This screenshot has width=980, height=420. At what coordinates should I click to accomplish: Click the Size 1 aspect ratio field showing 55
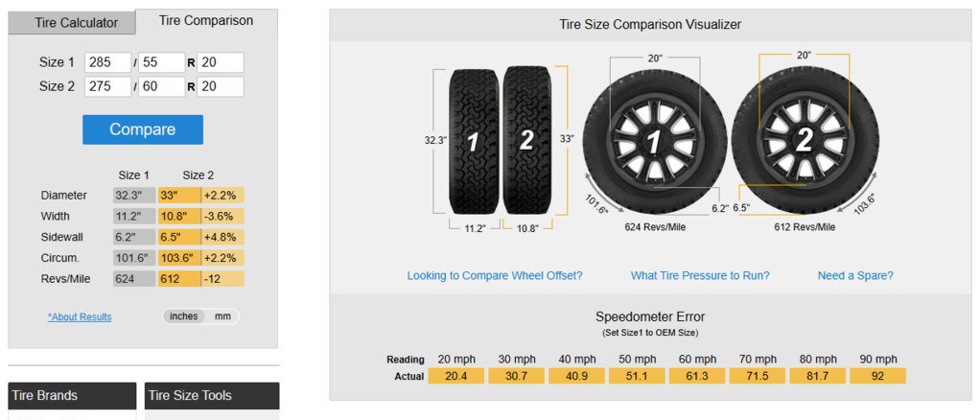tap(162, 62)
